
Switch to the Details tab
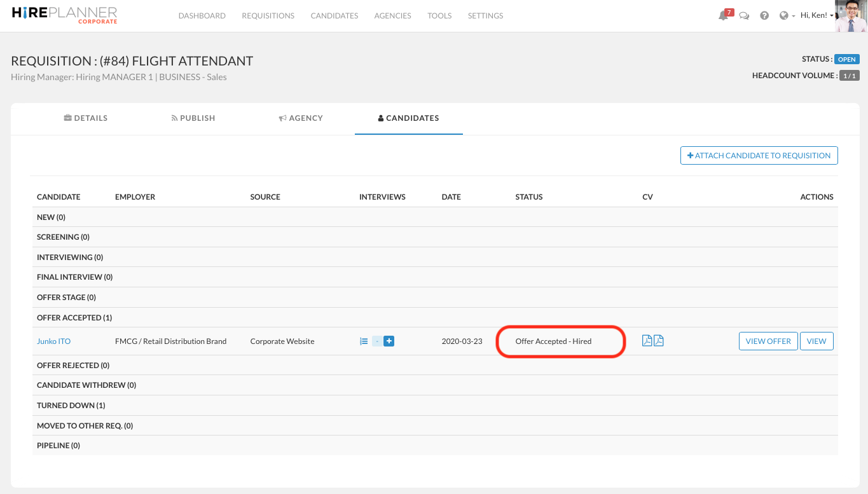[x=86, y=118]
